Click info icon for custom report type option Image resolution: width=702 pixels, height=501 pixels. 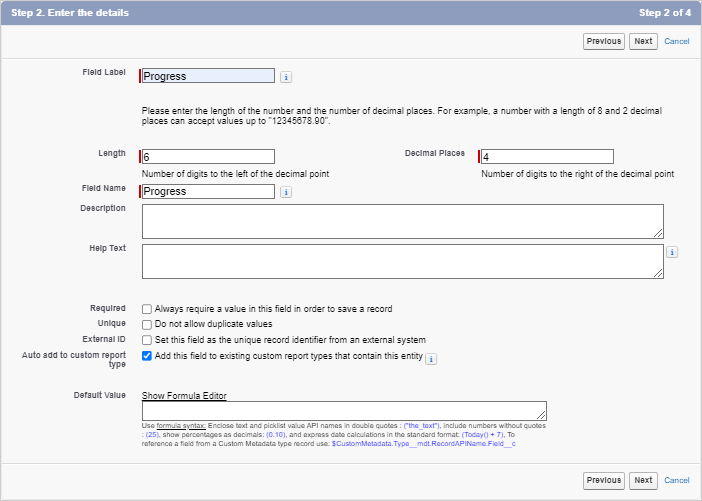click(x=432, y=358)
